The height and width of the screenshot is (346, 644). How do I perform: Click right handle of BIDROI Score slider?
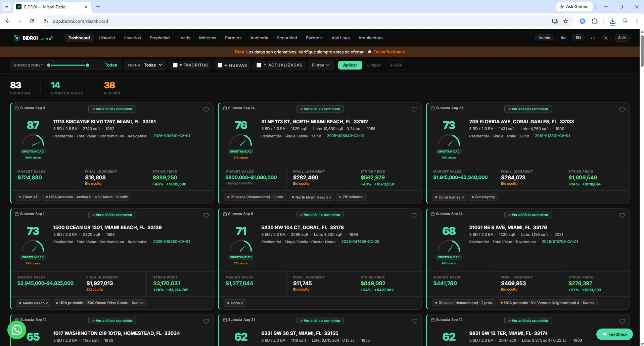88,65
